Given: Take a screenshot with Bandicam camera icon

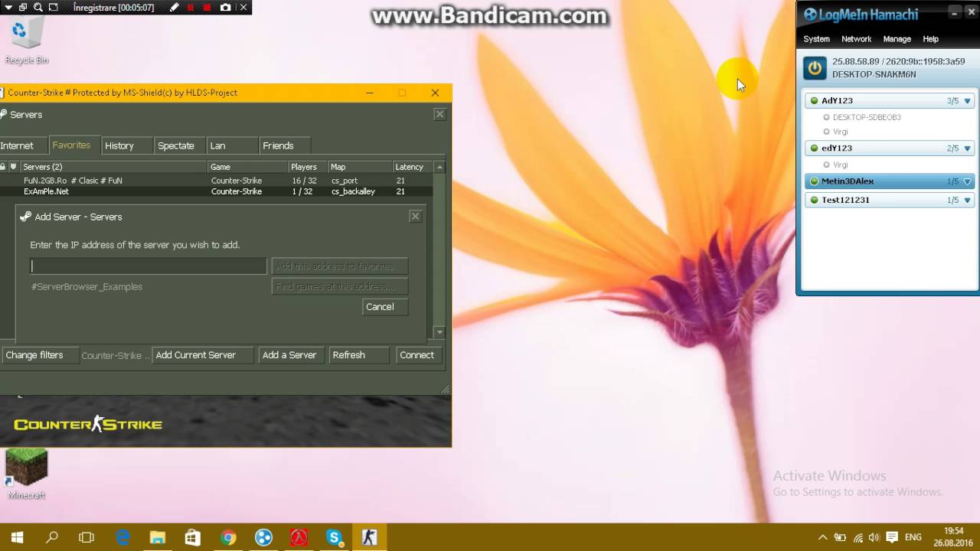Looking at the screenshot, I should (225, 8).
